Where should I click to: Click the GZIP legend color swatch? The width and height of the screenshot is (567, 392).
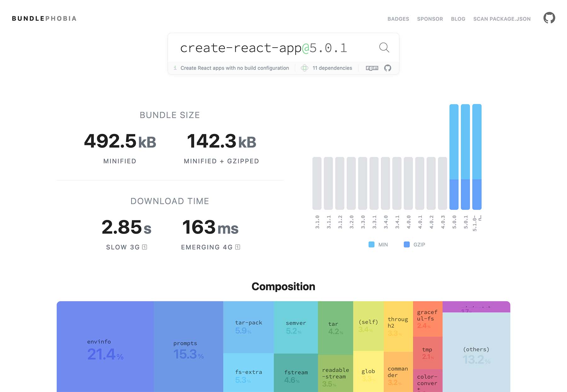pos(407,245)
